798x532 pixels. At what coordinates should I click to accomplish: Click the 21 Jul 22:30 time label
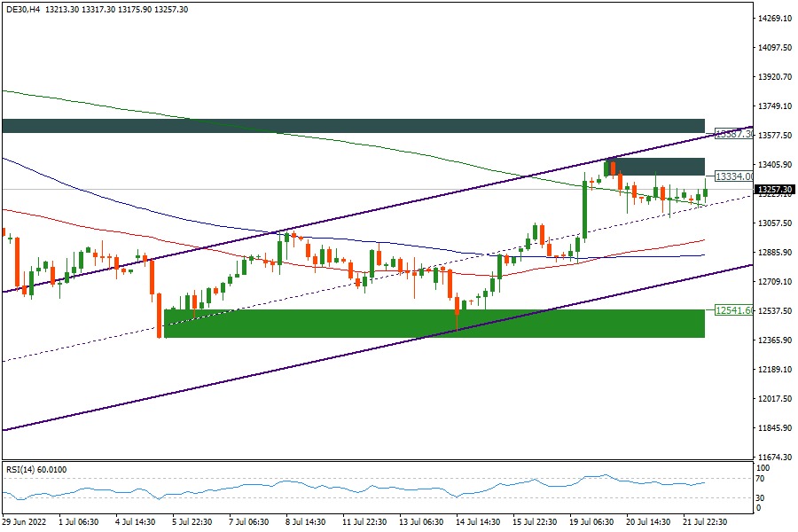point(707,523)
